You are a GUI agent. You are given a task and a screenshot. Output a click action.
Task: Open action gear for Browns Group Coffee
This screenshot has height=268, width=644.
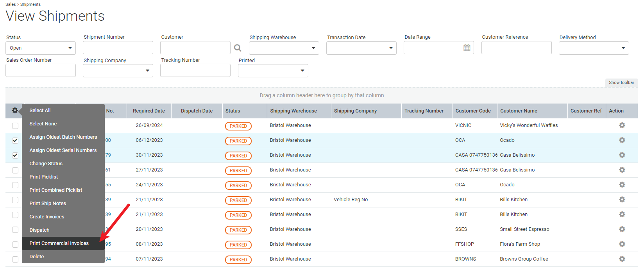click(622, 259)
